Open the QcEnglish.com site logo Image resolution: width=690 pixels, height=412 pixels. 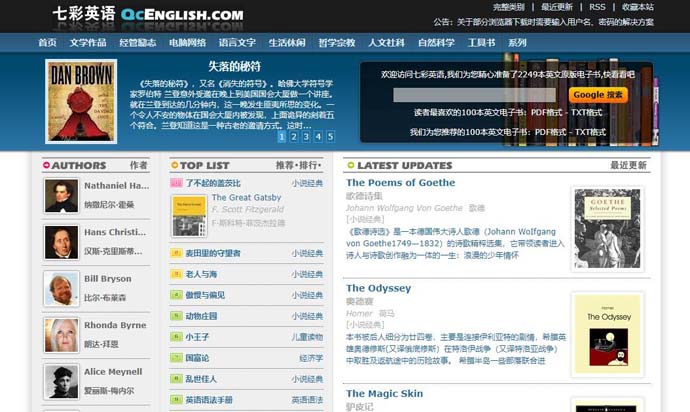tap(148, 14)
